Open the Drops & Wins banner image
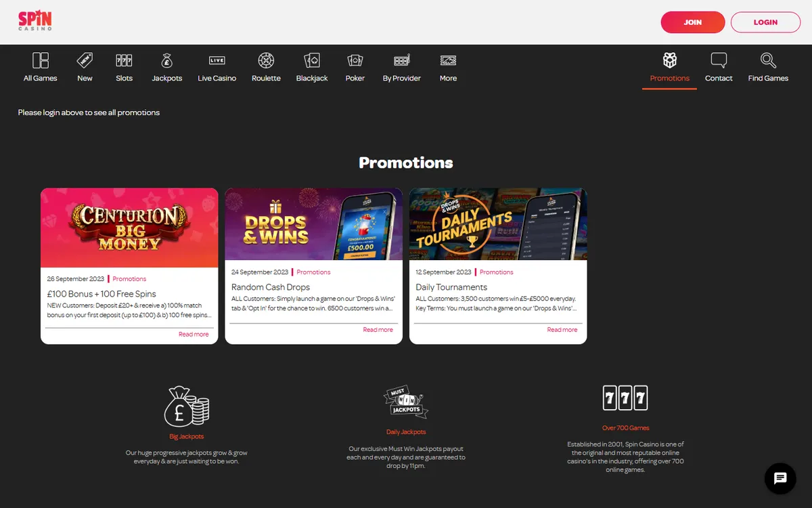Image resolution: width=812 pixels, height=508 pixels. (x=314, y=224)
